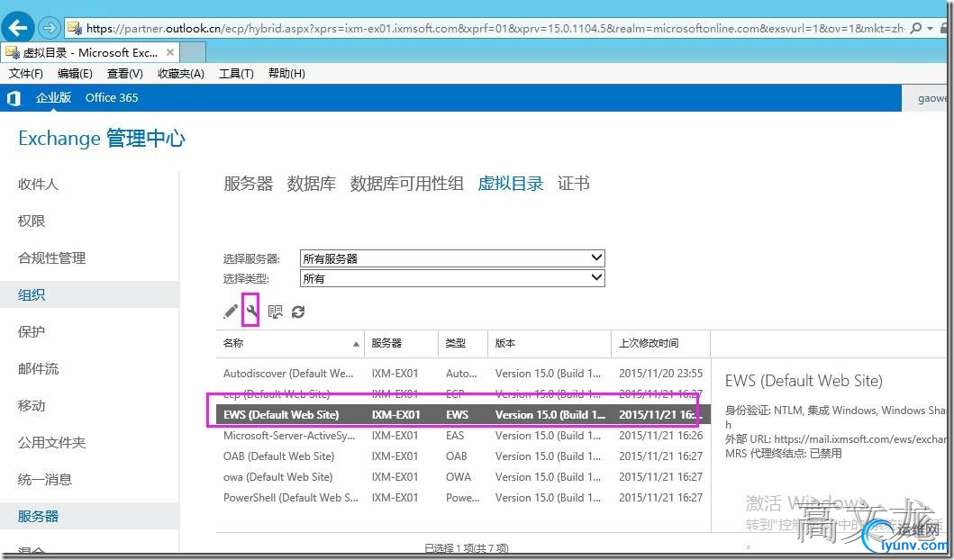Image resolution: width=954 pixels, height=560 pixels.
Task: Open the 编辑(E) menu
Action: click(x=75, y=74)
